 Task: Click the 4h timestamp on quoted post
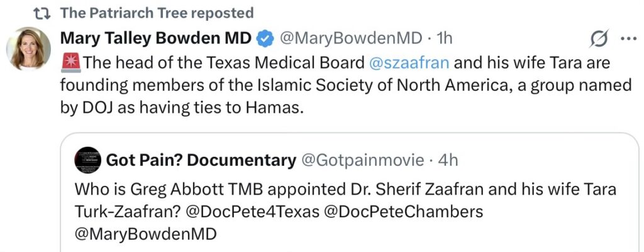[x=448, y=161]
